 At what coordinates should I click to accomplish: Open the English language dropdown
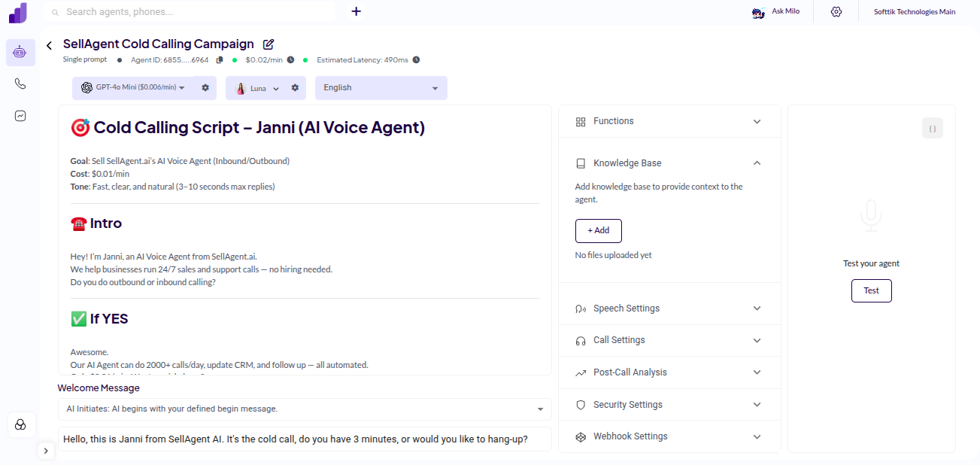[435, 87]
